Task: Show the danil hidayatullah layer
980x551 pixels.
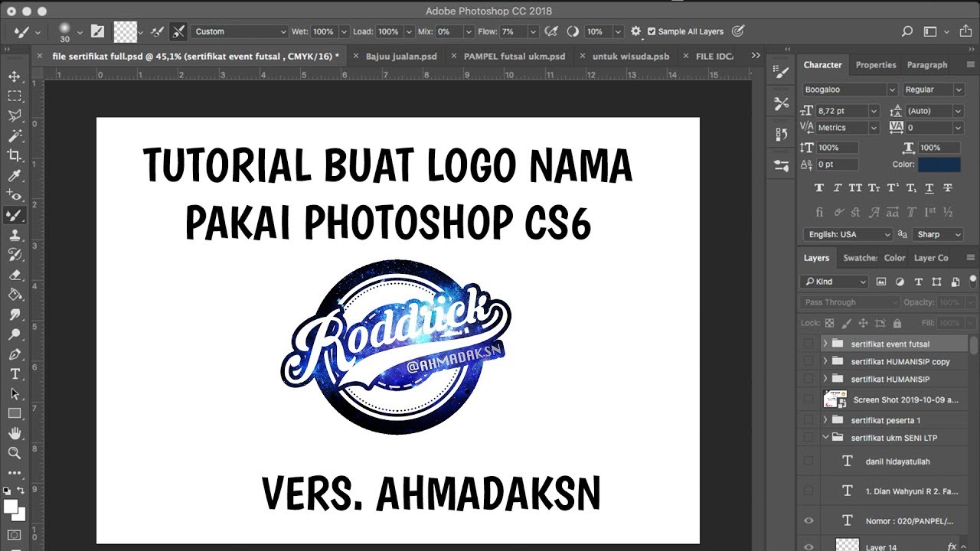Action: [x=808, y=461]
